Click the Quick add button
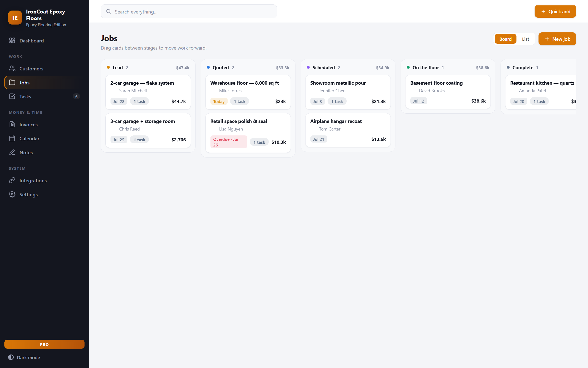588x368 pixels. (555, 11)
